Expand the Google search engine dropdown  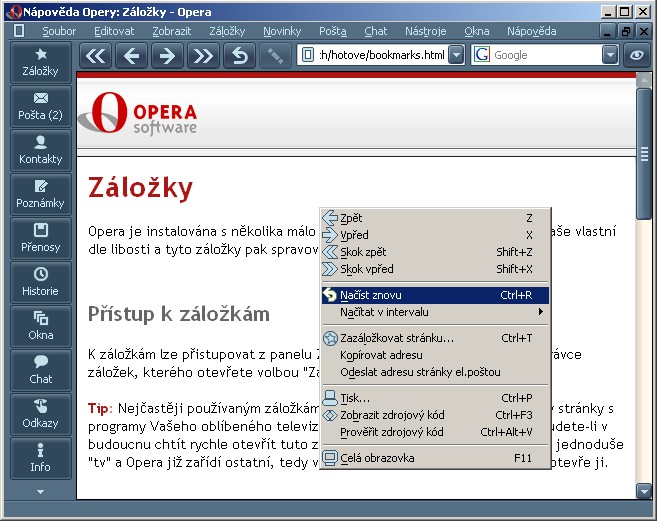(610, 55)
